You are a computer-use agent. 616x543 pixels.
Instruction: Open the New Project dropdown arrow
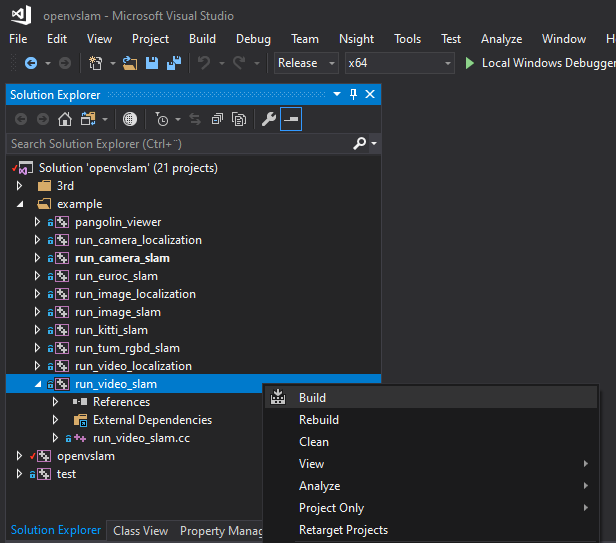[x=112, y=63]
